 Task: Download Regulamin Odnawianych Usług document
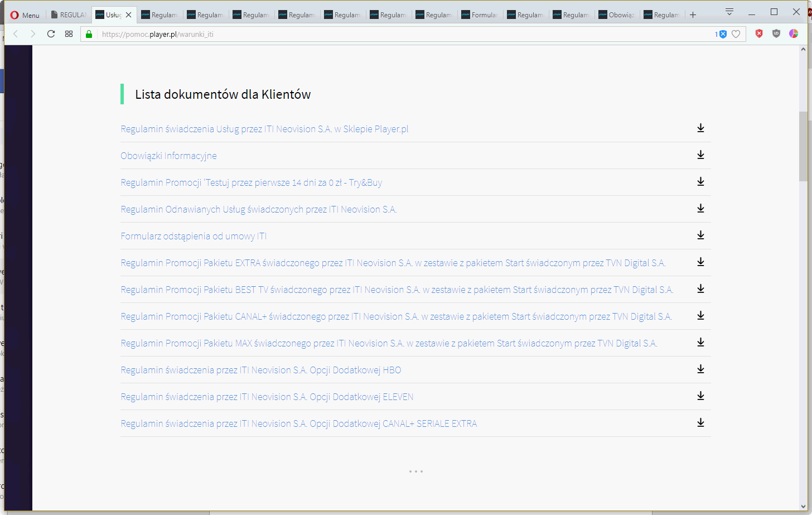click(700, 209)
